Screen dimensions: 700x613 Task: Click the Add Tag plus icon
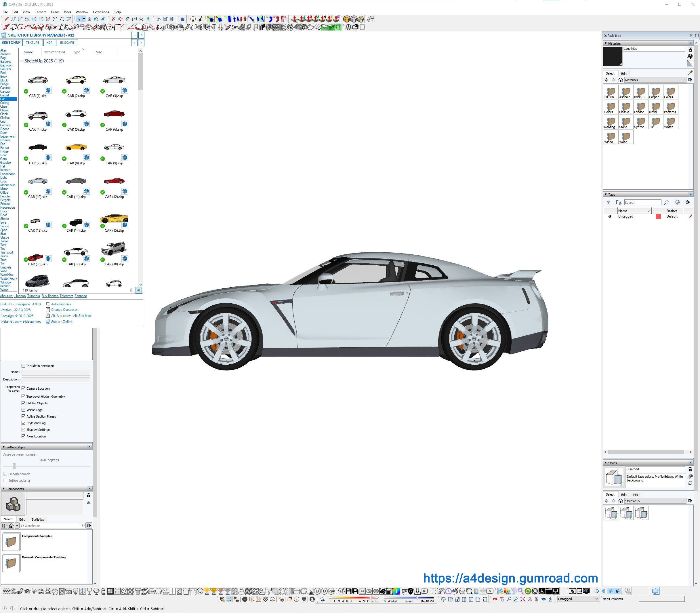608,203
